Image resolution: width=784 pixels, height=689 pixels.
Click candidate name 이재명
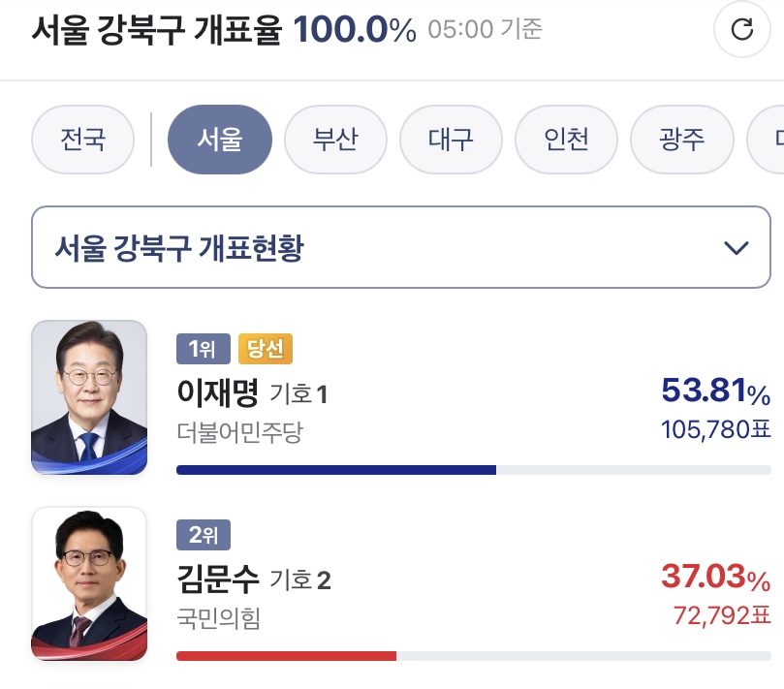[218, 392]
